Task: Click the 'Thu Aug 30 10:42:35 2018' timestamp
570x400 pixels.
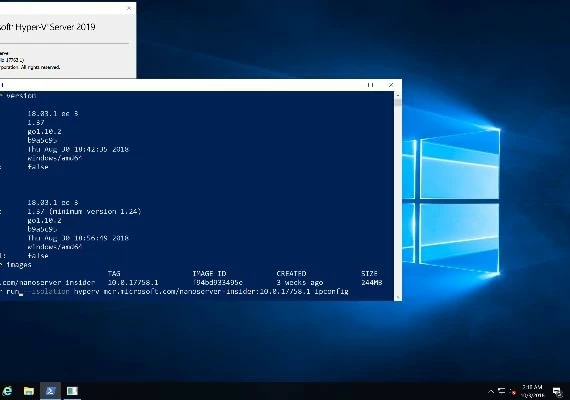Action: (78, 149)
